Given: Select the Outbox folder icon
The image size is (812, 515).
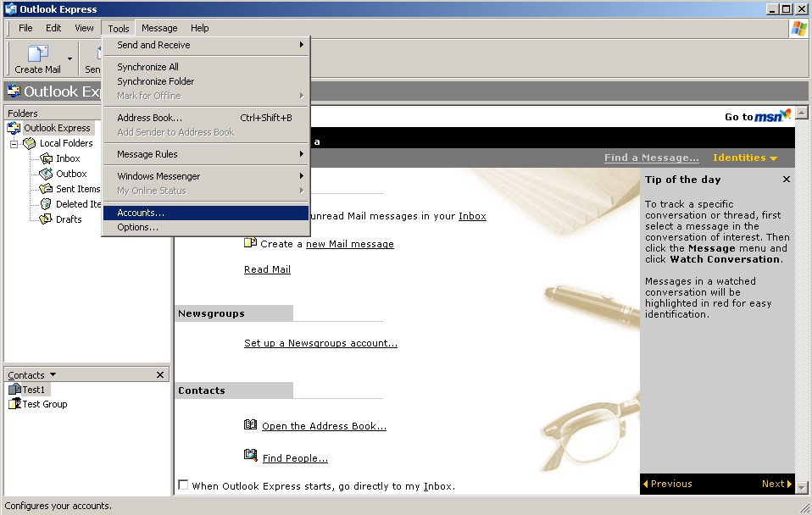Looking at the screenshot, I should (47, 174).
